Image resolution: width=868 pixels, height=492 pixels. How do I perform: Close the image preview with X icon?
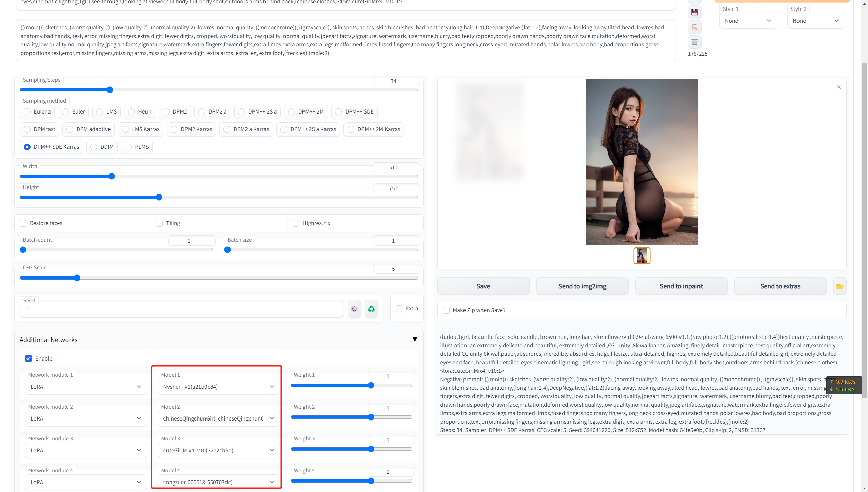(839, 87)
